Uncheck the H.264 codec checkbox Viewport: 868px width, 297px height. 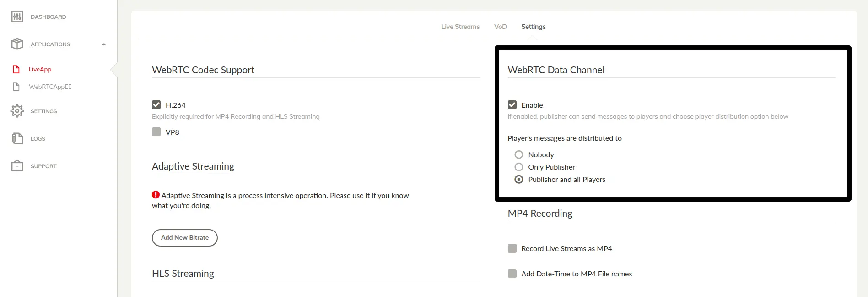(x=156, y=105)
